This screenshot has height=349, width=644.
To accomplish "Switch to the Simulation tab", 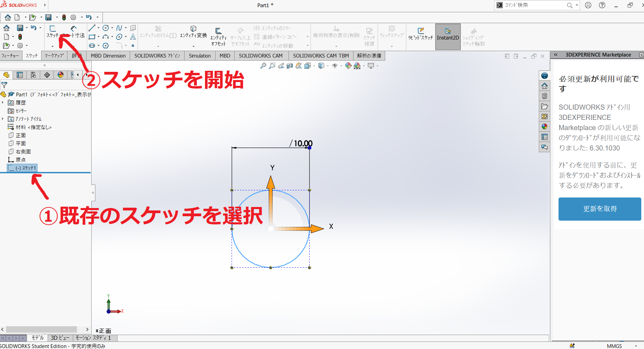I will click(200, 56).
